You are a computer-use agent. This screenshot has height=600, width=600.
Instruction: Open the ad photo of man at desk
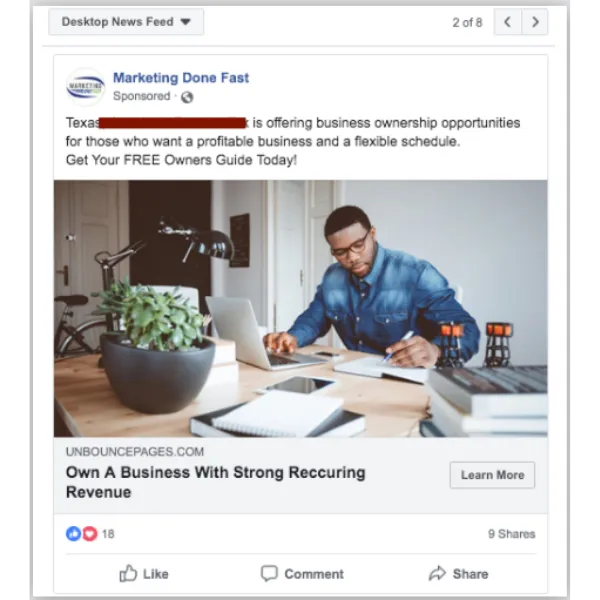pos(300,308)
